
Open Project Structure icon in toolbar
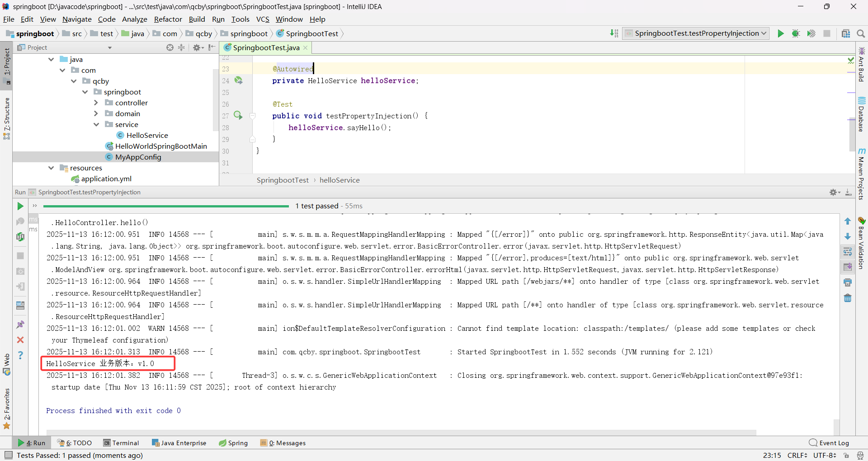(846, 33)
